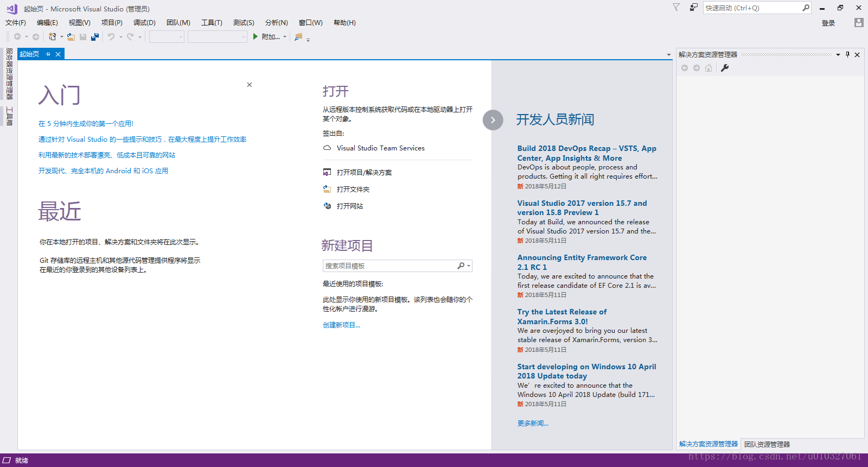Open the Navigate Backward history dropdown arrow
This screenshot has height=467, width=868.
click(x=26, y=37)
